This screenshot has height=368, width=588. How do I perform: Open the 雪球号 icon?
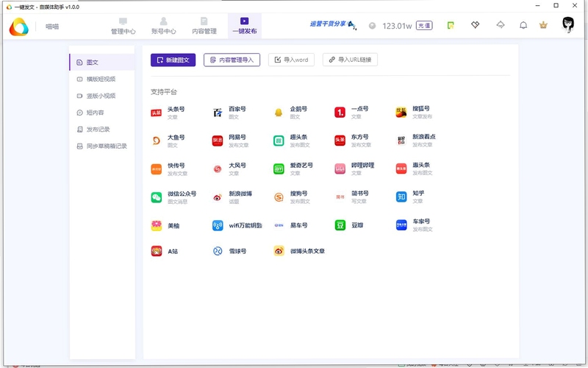(218, 251)
